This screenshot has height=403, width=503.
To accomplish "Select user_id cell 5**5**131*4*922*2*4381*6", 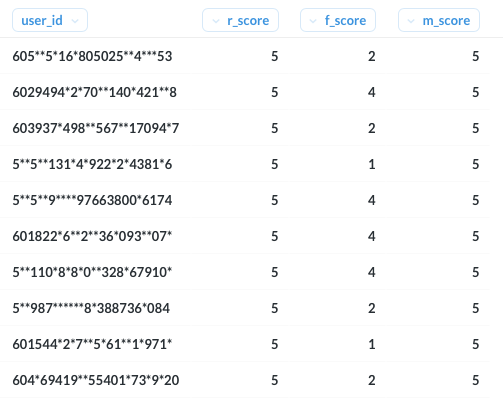I will click(x=92, y=164).
